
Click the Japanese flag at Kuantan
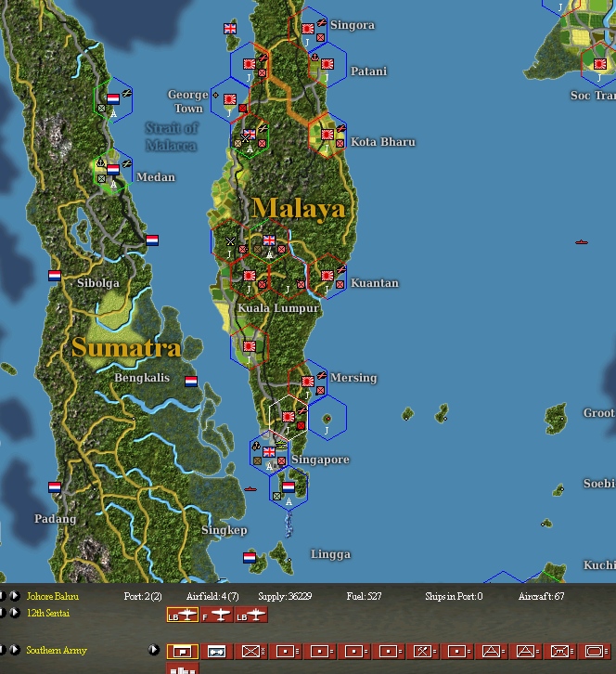(x=327, y=276)
